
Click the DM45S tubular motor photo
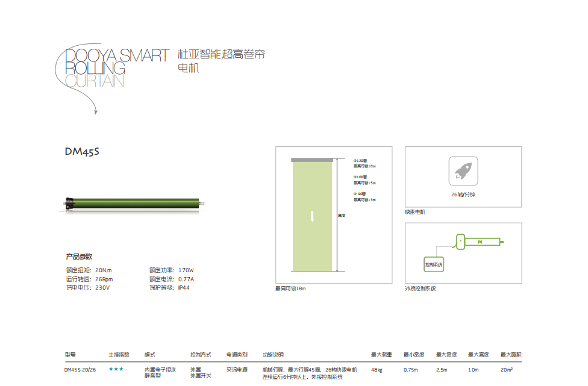pos(134,204)
